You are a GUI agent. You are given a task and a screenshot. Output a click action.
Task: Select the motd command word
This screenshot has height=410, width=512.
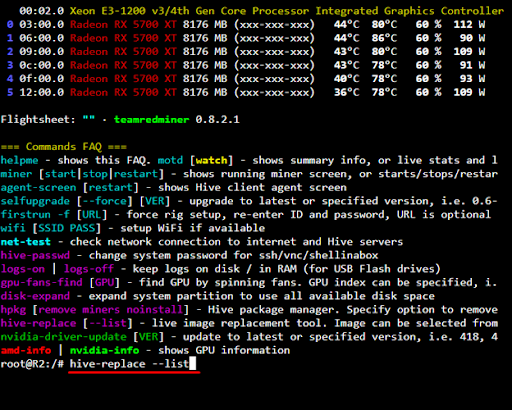[x=170, y=160]
